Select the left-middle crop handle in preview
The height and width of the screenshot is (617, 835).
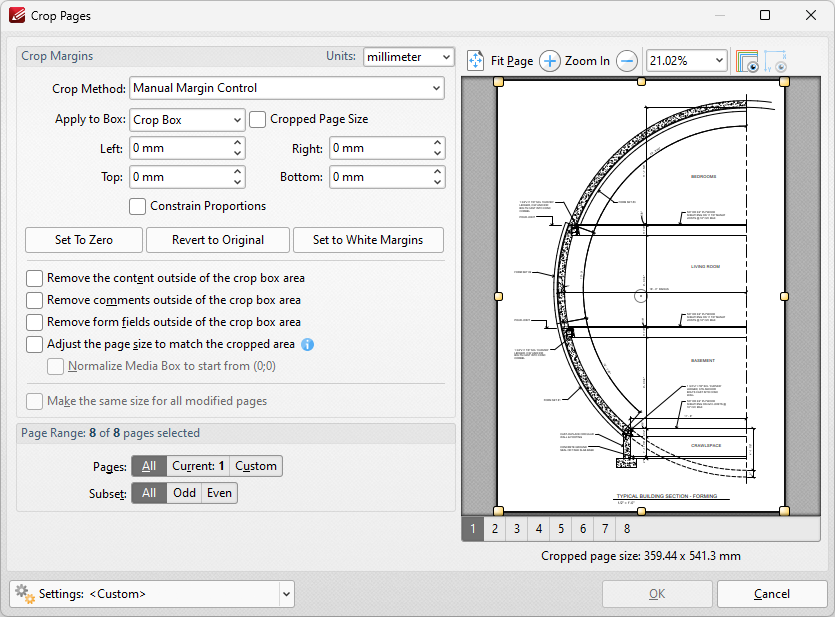(498, 297)
